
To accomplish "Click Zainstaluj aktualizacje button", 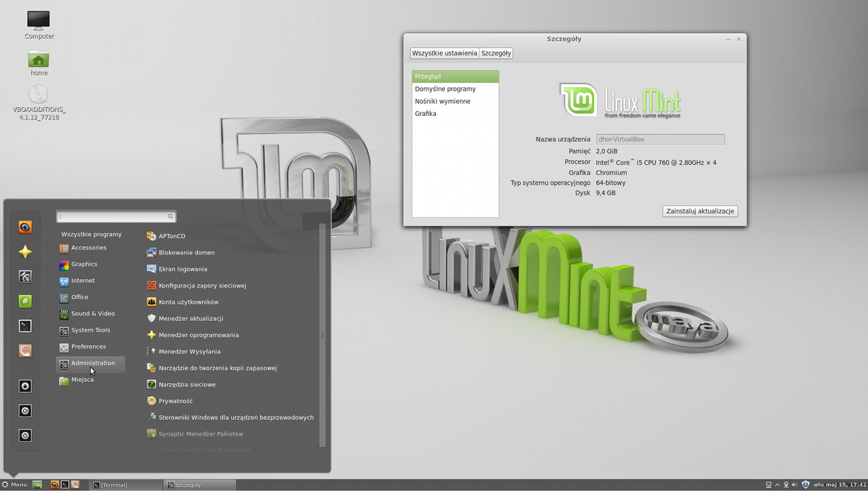I will point(701,211).
